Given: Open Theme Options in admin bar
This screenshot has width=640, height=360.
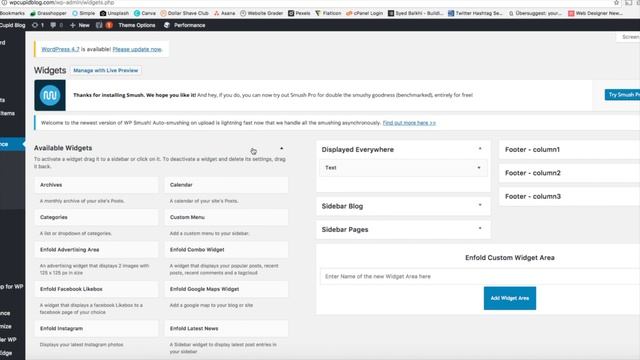Looking at the screenshot, I should tap(137, 25).
